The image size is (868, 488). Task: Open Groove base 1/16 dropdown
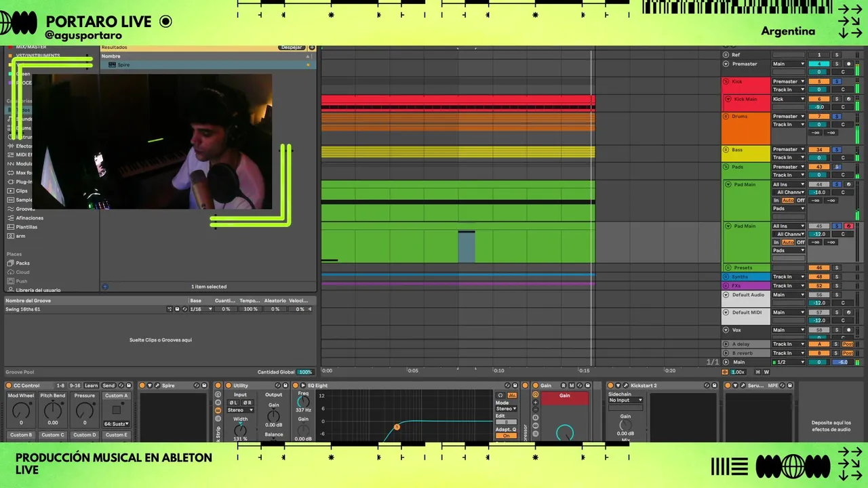pos(201,309)
